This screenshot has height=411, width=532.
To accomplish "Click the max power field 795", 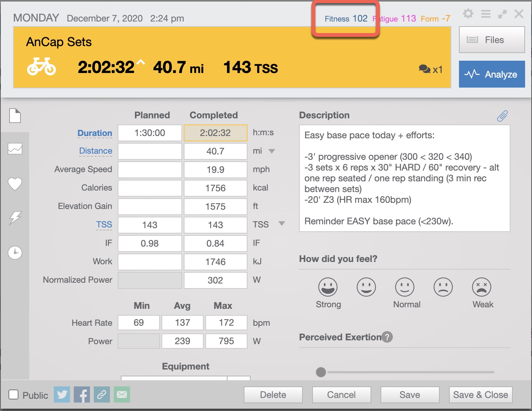I will (226, 341).
